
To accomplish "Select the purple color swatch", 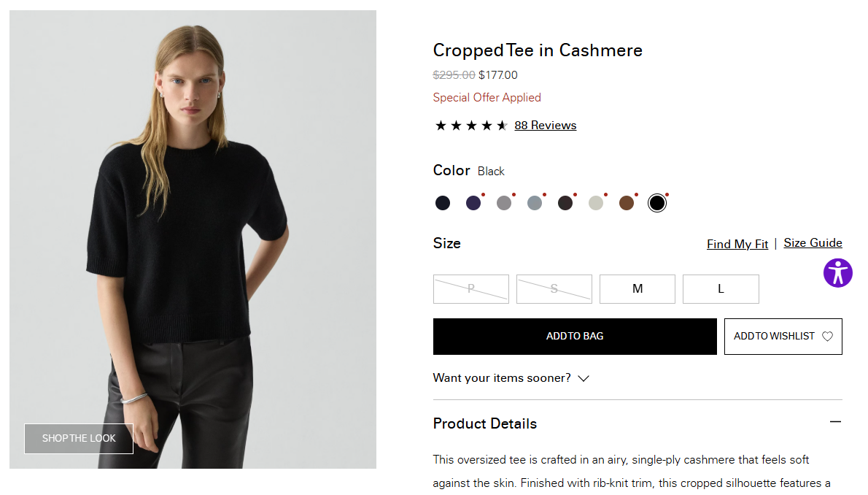I will tap(473, 203).
